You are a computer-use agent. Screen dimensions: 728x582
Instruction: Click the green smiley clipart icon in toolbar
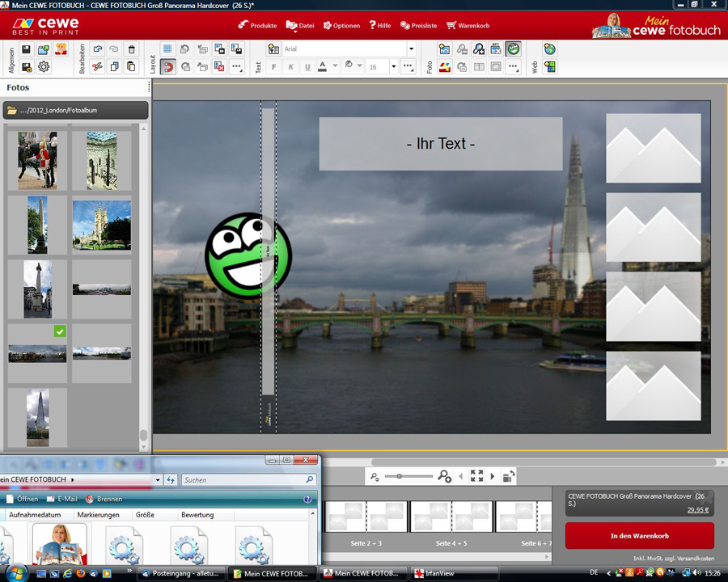point(513,50)
